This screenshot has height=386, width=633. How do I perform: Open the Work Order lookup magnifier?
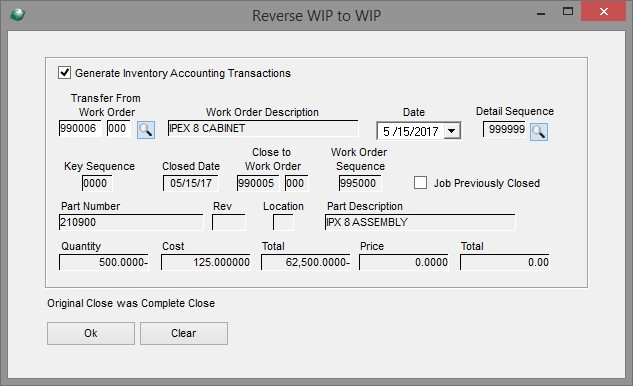pyautogui.click(x=146, y=130)
